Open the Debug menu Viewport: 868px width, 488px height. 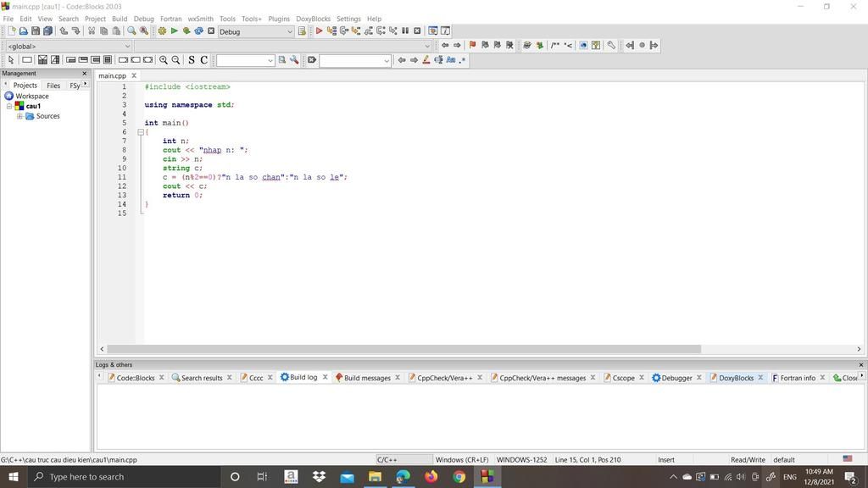point(144,19)
